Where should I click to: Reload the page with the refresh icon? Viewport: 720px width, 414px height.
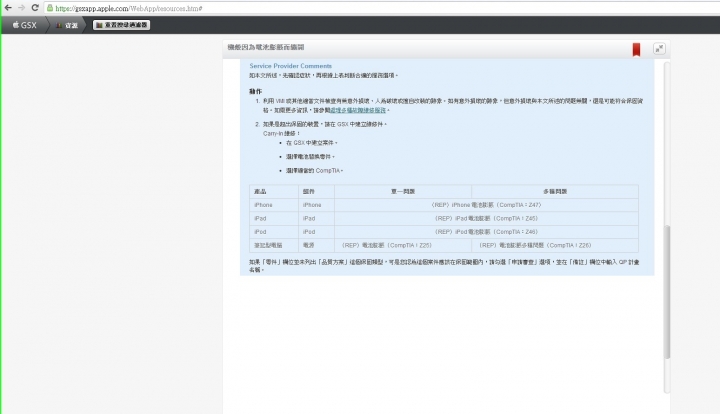[35, 8]
